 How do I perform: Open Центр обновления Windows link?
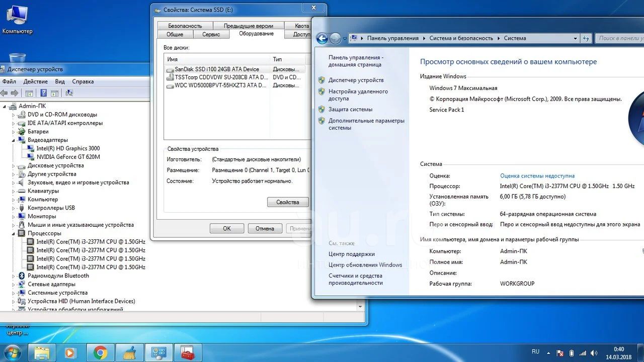pos(365,265)
